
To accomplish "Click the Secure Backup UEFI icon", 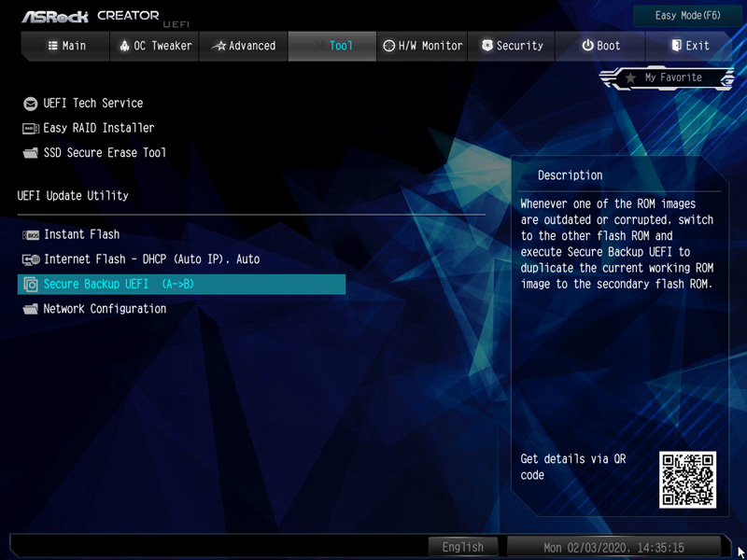I will (31, 285).
